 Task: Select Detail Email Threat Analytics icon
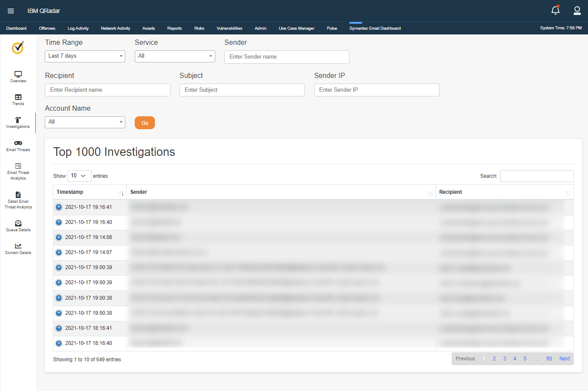coord(18,199)
